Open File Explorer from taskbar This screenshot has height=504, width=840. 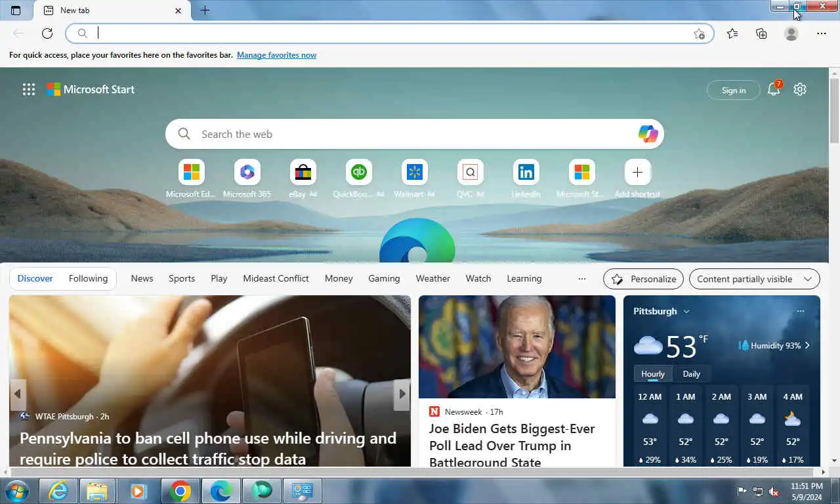(x=97, y=491)
